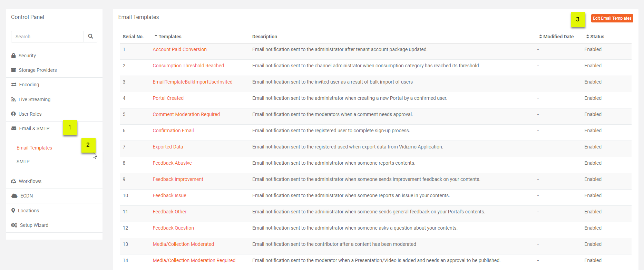
Task: Click the User Roles person icon
Action: pos(13,114)
